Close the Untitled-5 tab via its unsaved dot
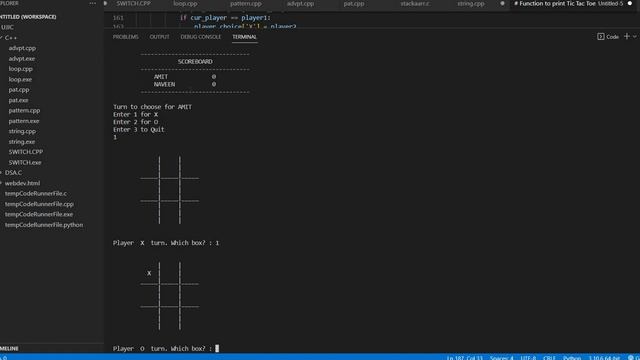 [x=630, y=3]
